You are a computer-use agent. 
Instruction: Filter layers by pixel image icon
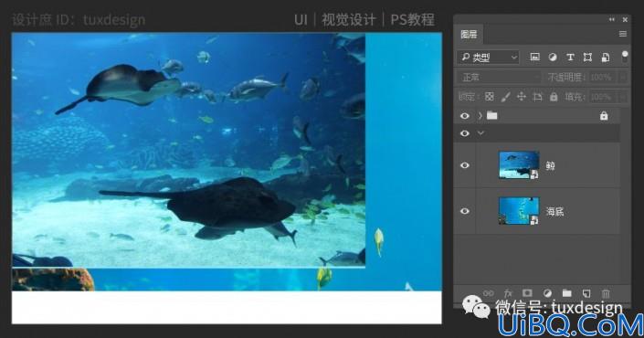coord(534,57)
